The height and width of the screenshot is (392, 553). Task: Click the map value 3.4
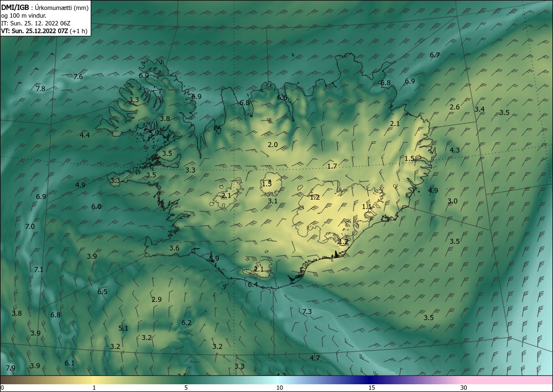click(x=479, y=109)
